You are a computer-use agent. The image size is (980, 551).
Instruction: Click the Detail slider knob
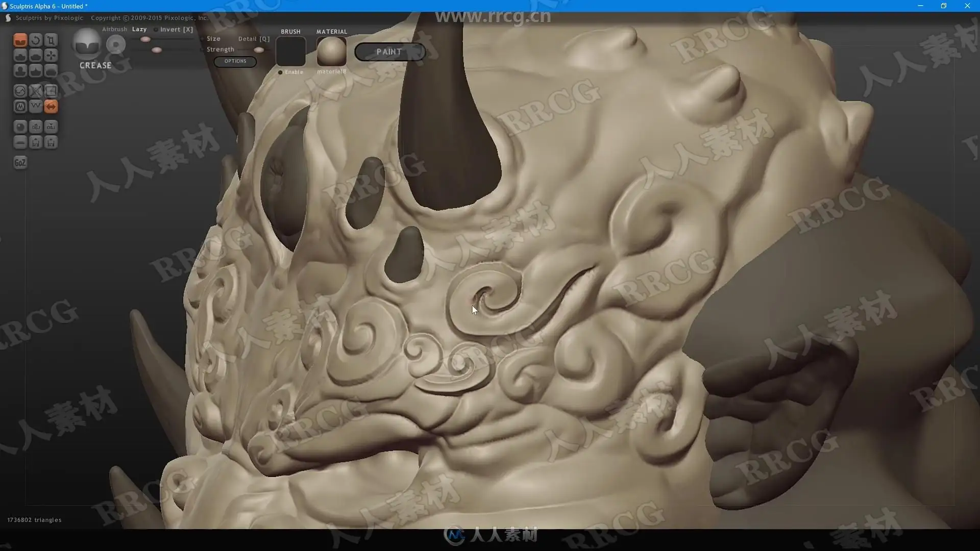[x=259, y=50]
